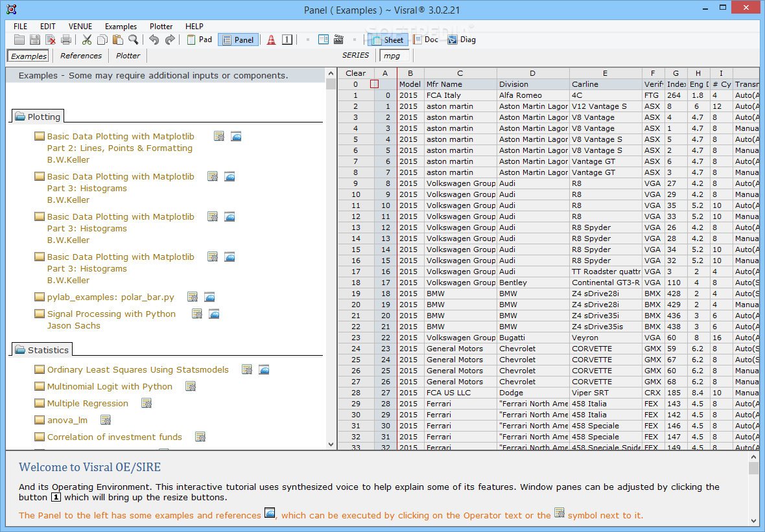Screen dimensions: 765x532
Task: Toggle the Panel view button
Action: [x=239, y=40]
